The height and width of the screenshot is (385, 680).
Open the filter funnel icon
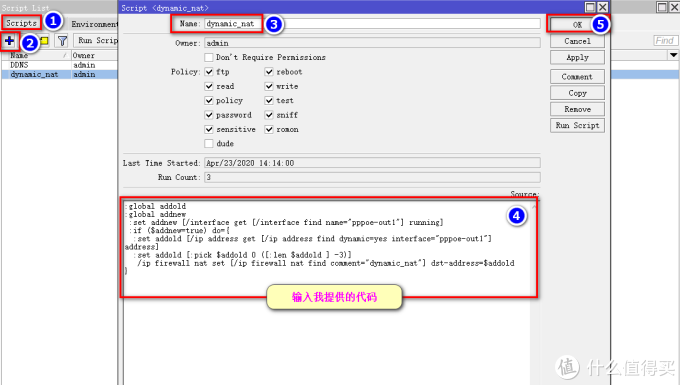tap(62, 41)
